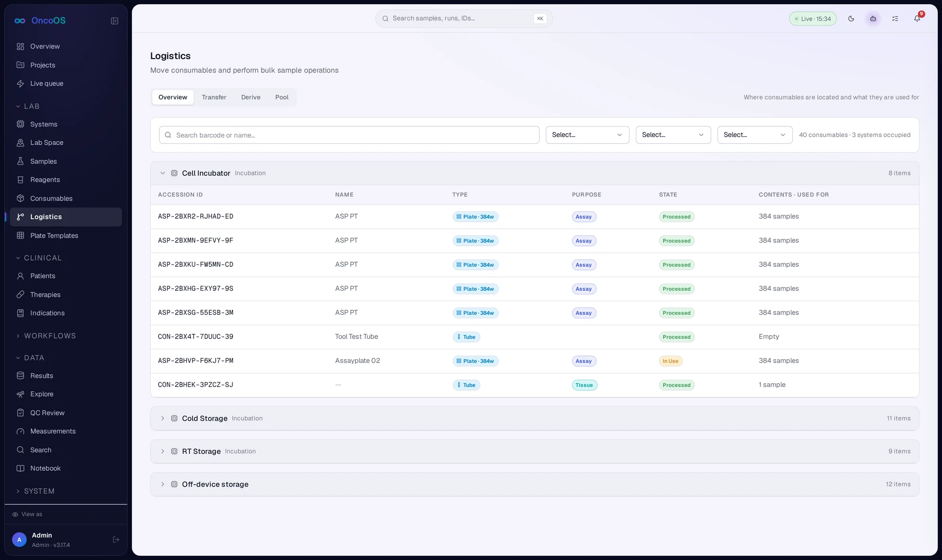
Task: Expand the SYSTEM section
Action: click(35, 491)
